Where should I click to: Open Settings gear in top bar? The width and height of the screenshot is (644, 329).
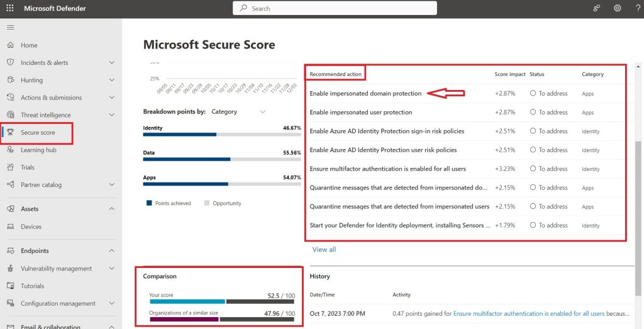pos(618,8)
